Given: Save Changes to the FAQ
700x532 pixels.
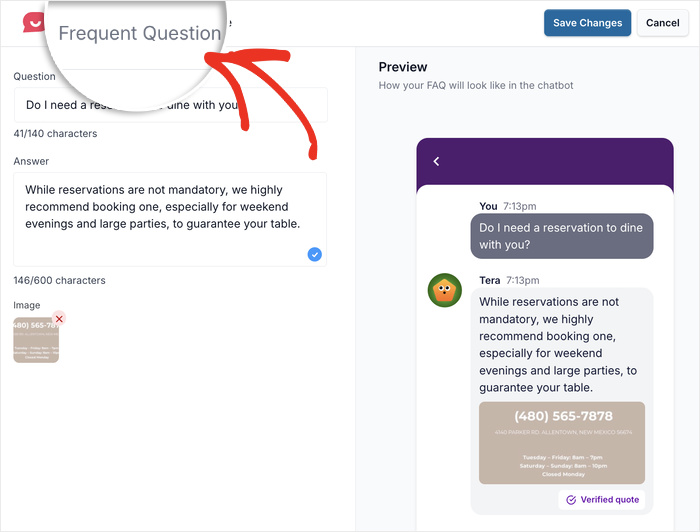Looking at the screenshot, I should [587, 23].
